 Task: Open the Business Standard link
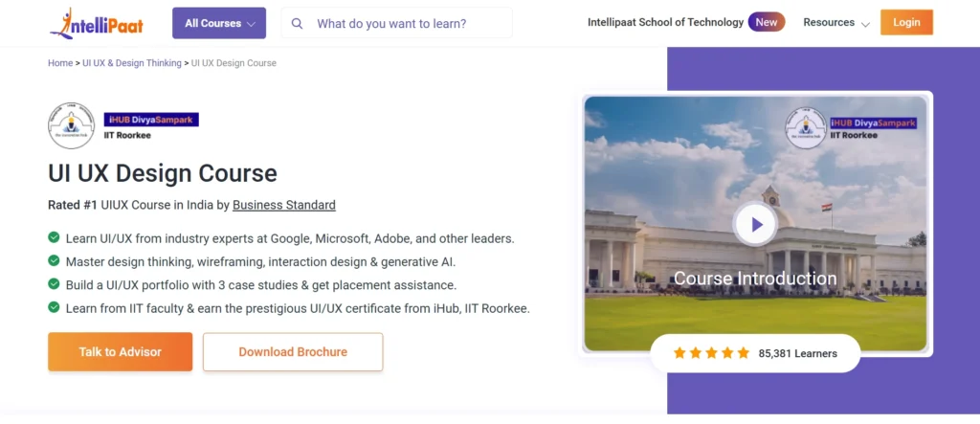point(283,205)
